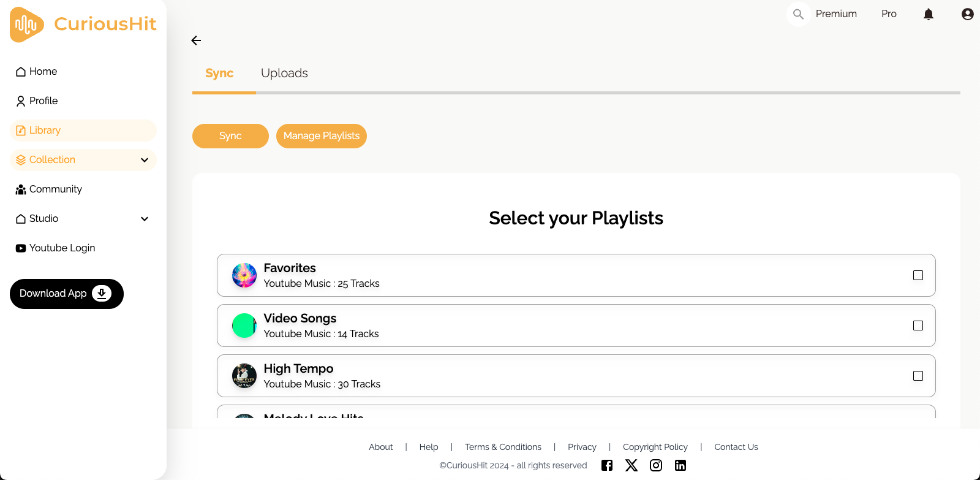Open Community in the sidebar

click(x=55, y=189)
